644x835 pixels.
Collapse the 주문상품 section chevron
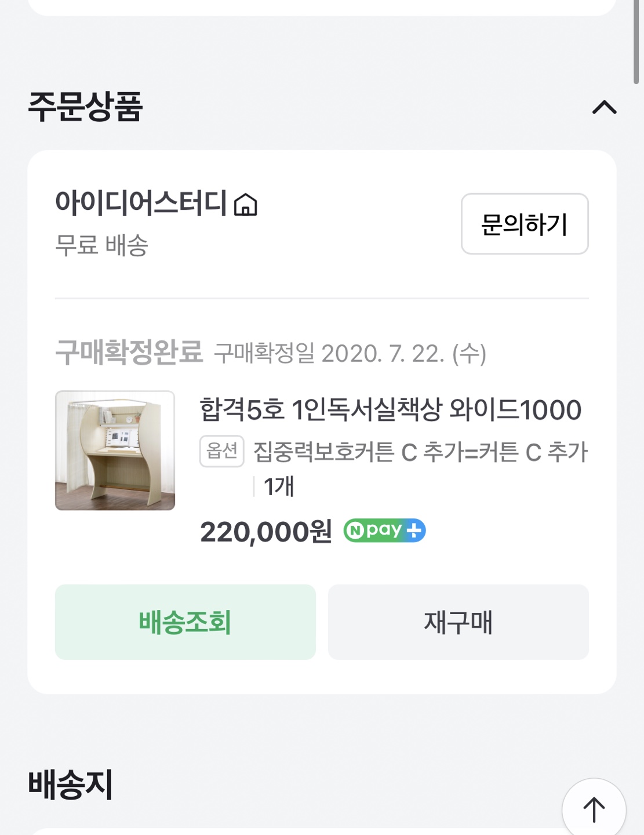[604, 107]
